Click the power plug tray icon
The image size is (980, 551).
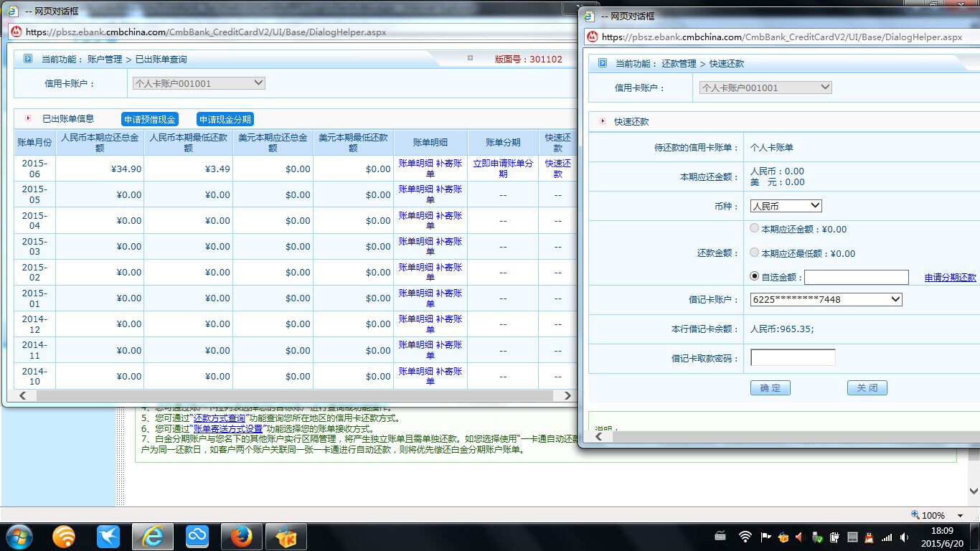click(834, 536)
